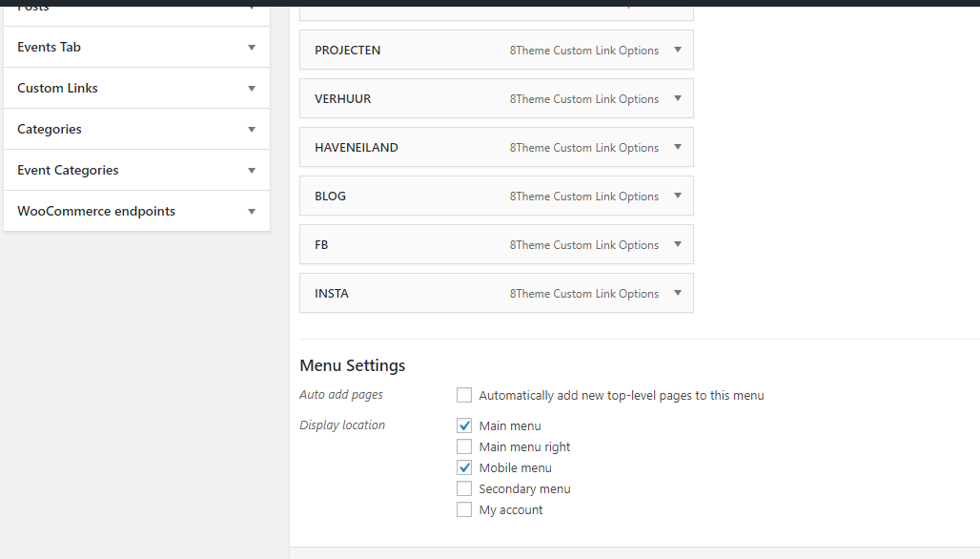
Task: Click the INSTA menu item title
Action: [332, 293]
